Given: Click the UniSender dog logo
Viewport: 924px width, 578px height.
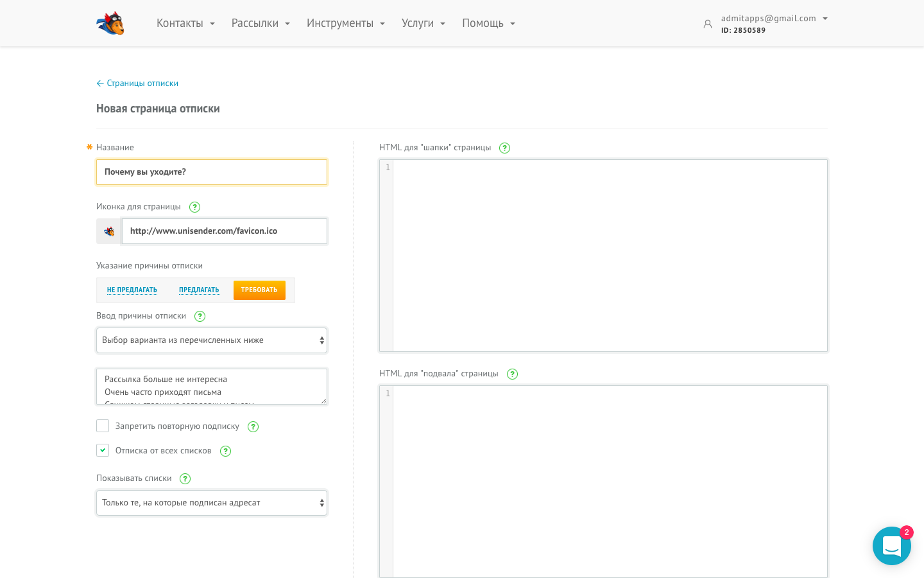Looking at the screenshot, I should [x=110, y=24].
